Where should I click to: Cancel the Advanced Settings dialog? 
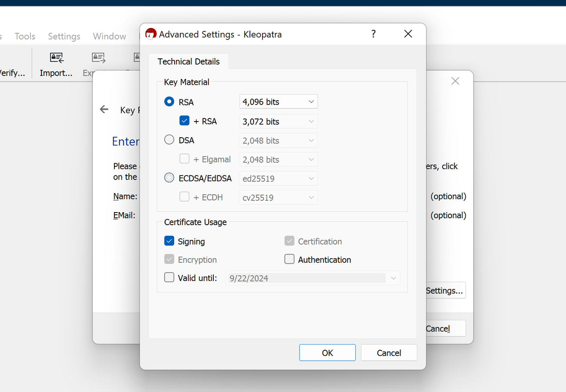pos(389,352)
